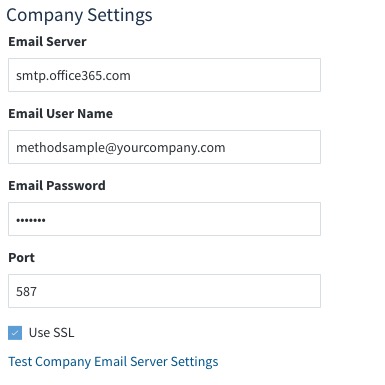Viewport: 385px width, 385px height.
Task: Click 'yourcompany.com' portion of the username
Action: [171, 148]
